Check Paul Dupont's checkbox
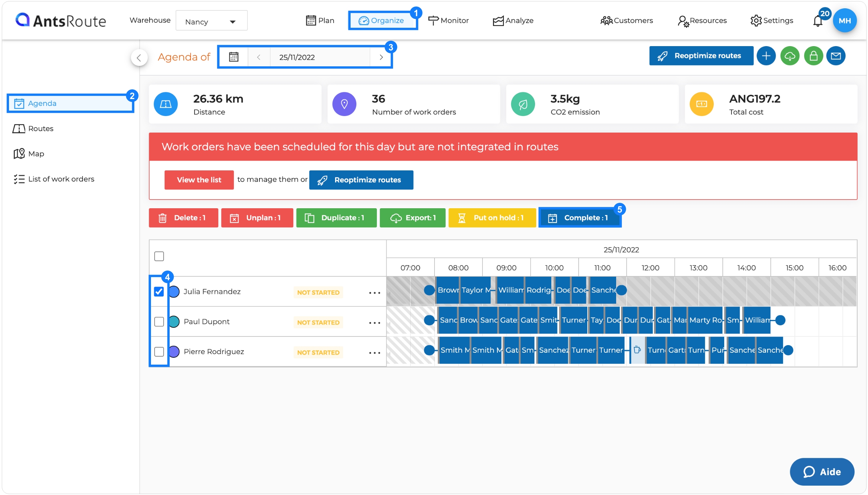Screen dimensions: 868x495 (159, 321)
